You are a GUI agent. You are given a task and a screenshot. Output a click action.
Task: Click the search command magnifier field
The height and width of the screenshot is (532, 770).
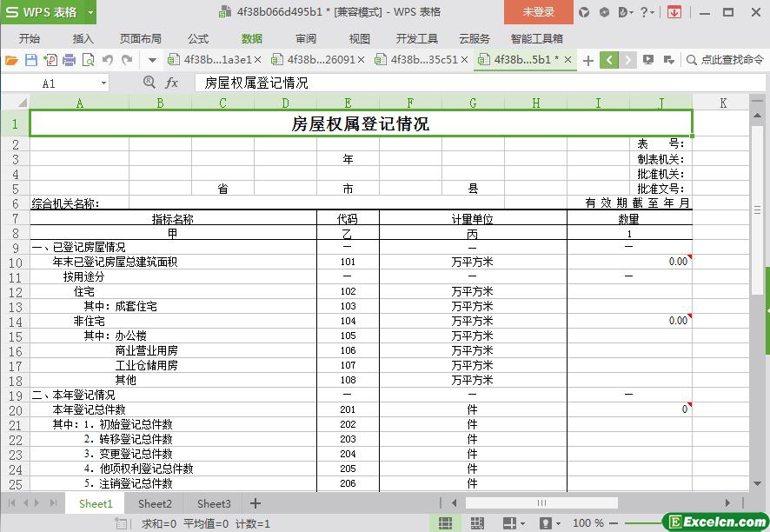click(724, 60)
